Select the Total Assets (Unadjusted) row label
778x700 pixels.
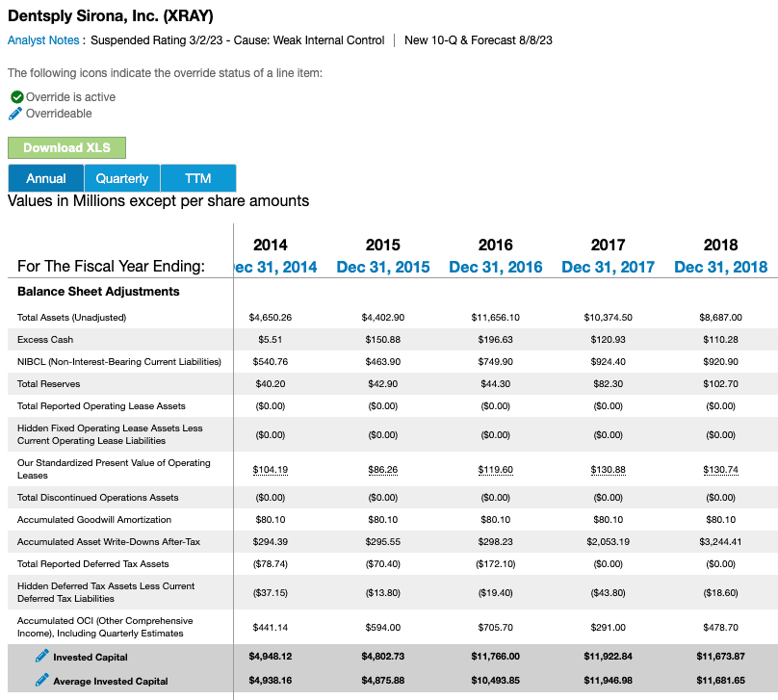pos(72,318)
